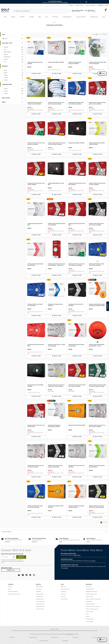Viewport: 109px width, 644px height.
Task: Open the Instagram social icon
Action: coord(34,575)
